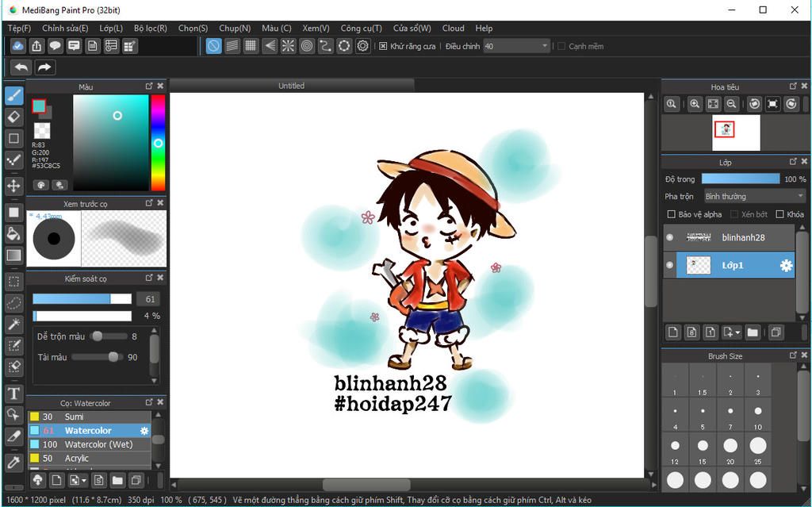Open the Tệp(F) menu

click(x=19, y=29)
